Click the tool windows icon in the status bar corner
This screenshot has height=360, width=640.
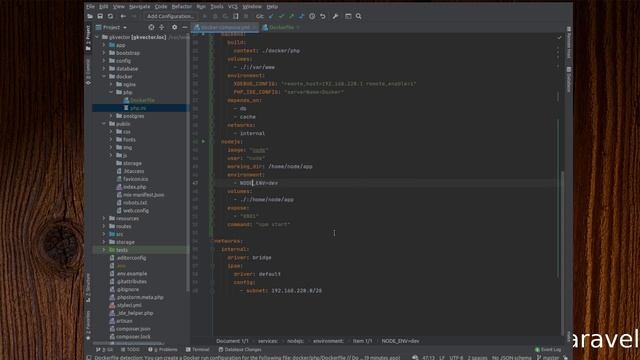[89, 358]
